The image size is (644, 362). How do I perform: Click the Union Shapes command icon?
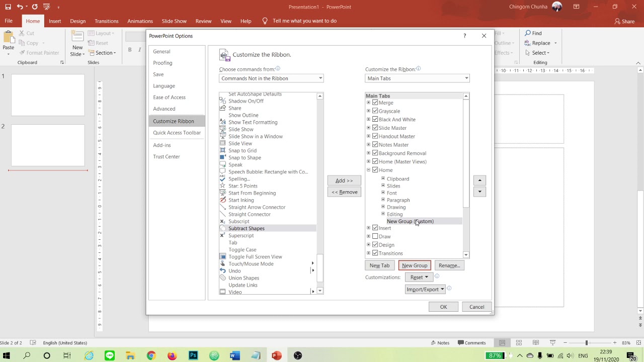(x=223, y=278)
